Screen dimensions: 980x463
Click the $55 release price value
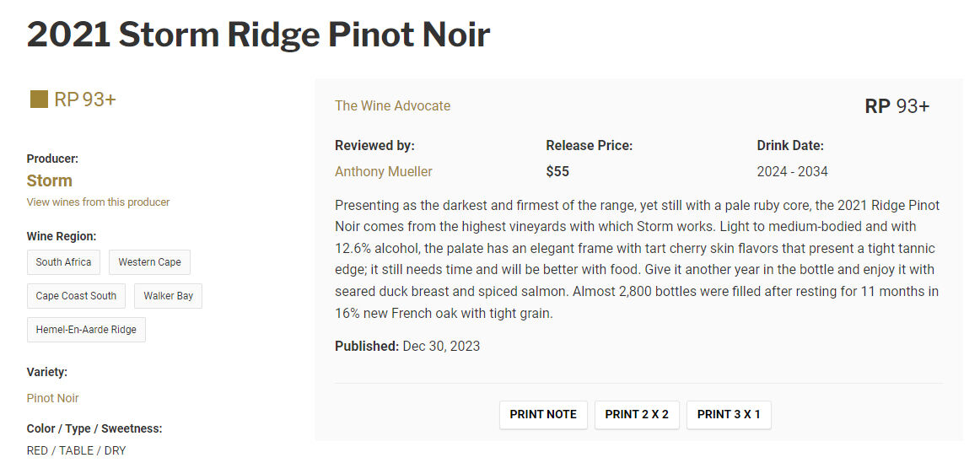point(557,171)
